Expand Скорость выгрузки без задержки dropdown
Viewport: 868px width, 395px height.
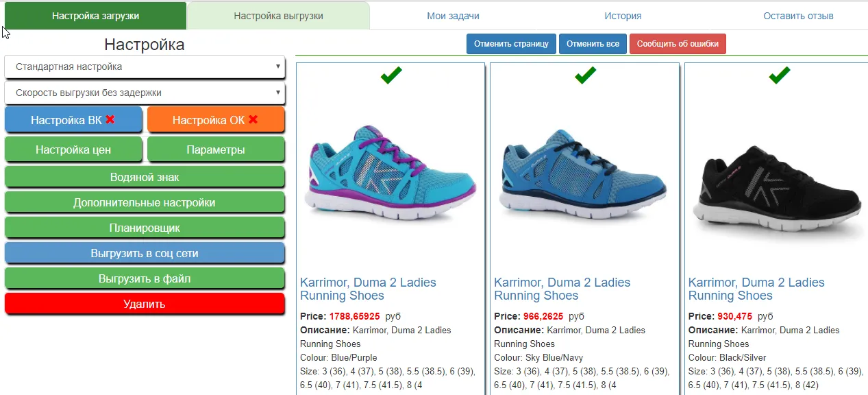(145, 93)
